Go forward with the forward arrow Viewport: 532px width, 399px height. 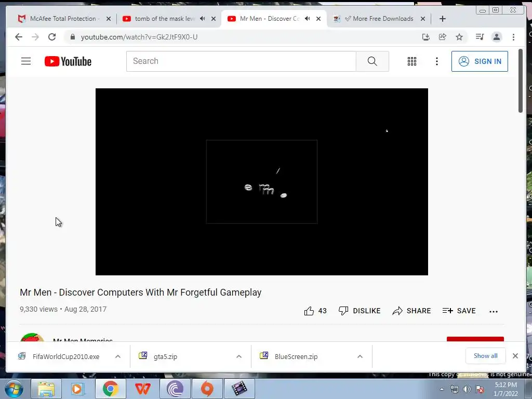click(35, 37)
